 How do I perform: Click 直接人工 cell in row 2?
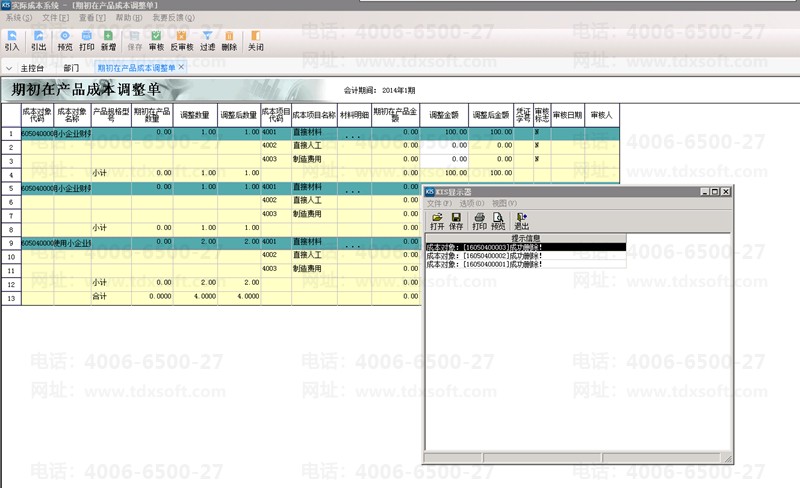[x=314, y=145]
